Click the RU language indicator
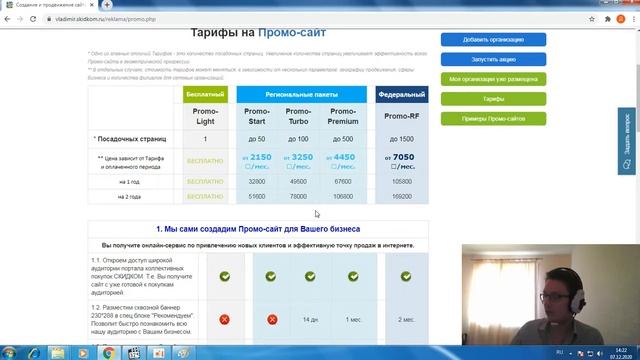Screen dimensions: 640x360 click(x=559, y=352)
